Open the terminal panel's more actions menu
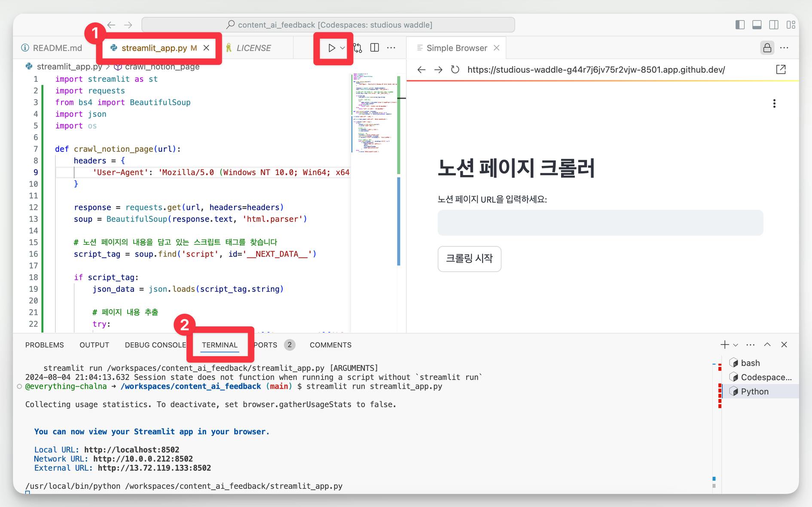Image resolution: width=812 pixels, height=507 pixels. [751, 344]
